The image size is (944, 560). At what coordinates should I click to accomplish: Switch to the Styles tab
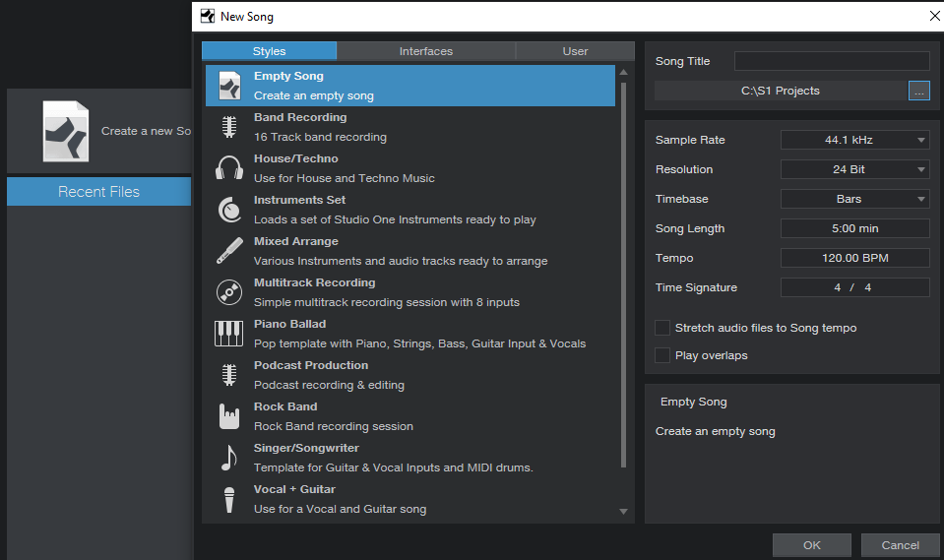click(269, 51)
